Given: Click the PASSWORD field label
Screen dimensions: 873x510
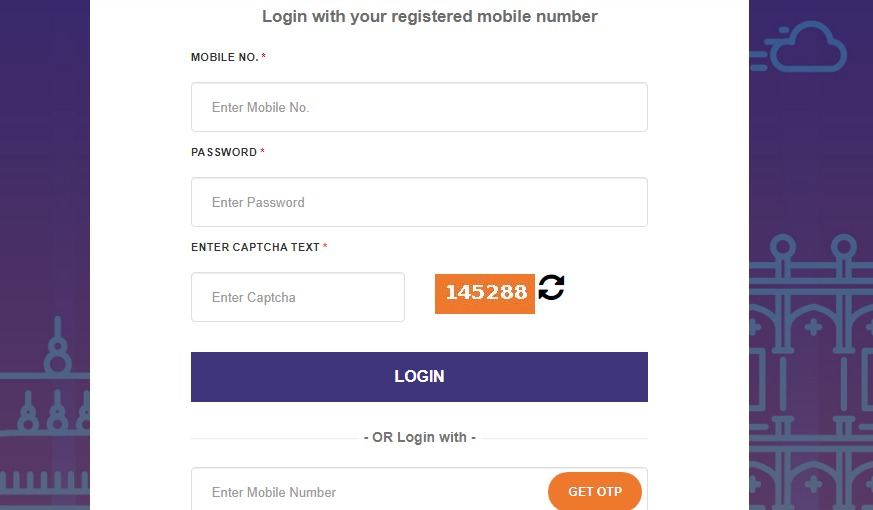Looking at the screenshot, I should [224, 152].
